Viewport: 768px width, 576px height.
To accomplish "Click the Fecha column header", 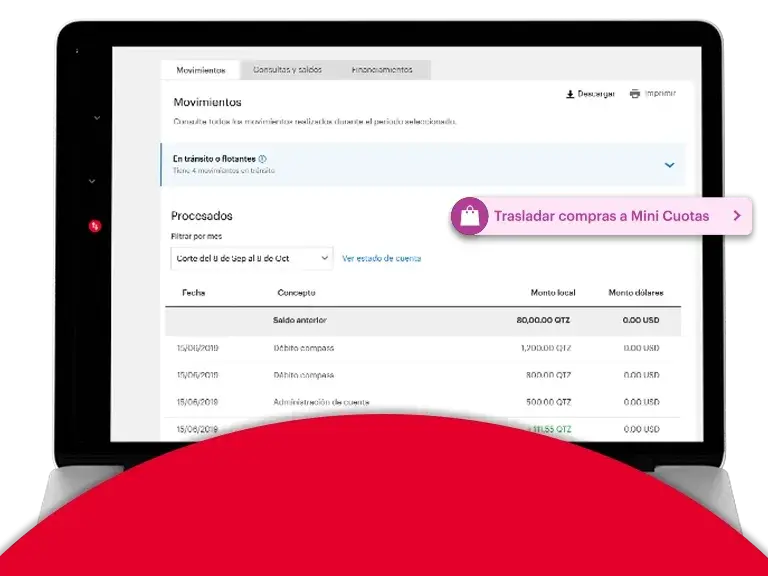I will click(193, 292).
